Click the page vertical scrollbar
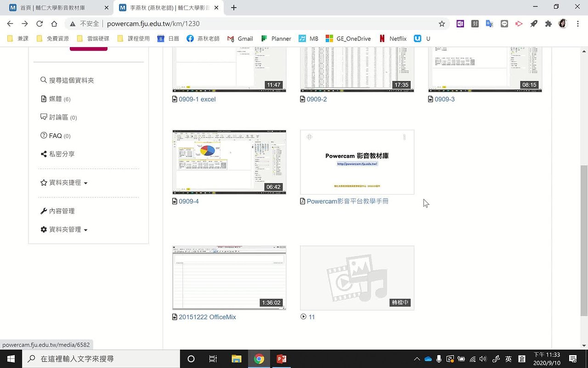This screenshot has width=588, height=368. click(x=584, y=240)
